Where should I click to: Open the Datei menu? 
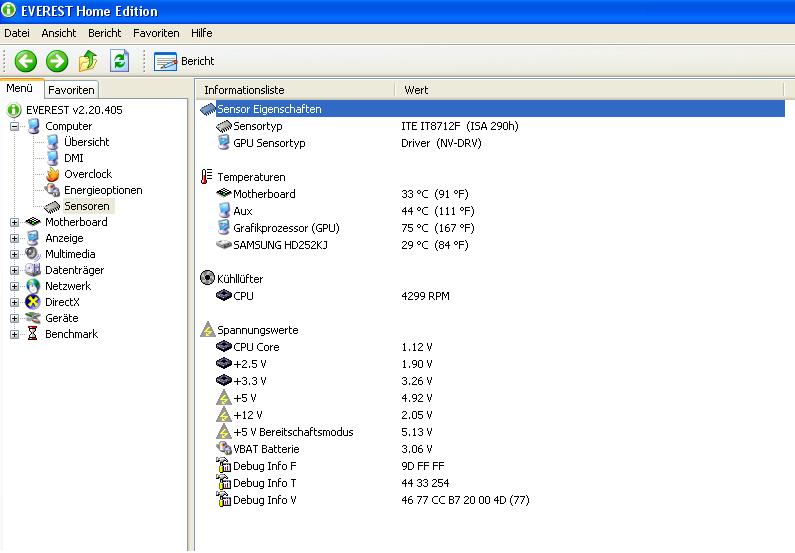coord(17,33)
